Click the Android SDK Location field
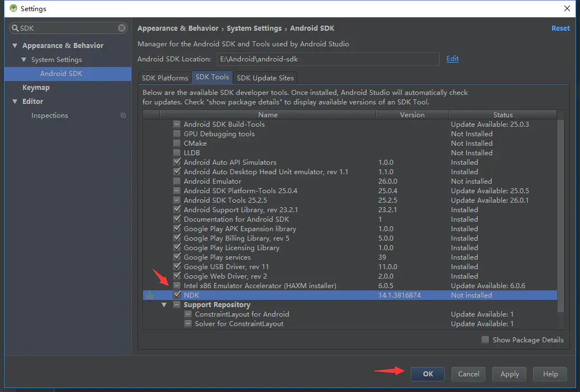Screen dimensions: 580x392 tap(328, 59)
